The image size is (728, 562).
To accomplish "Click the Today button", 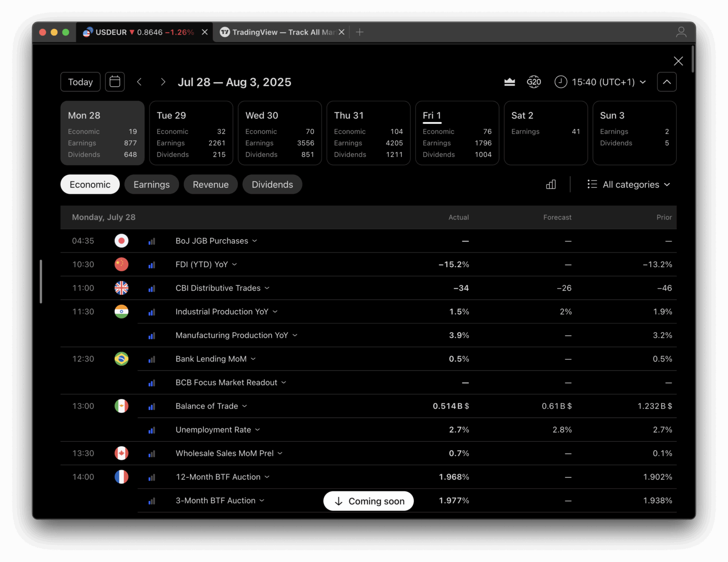I will pyautogui.click(x=80, y=82).
